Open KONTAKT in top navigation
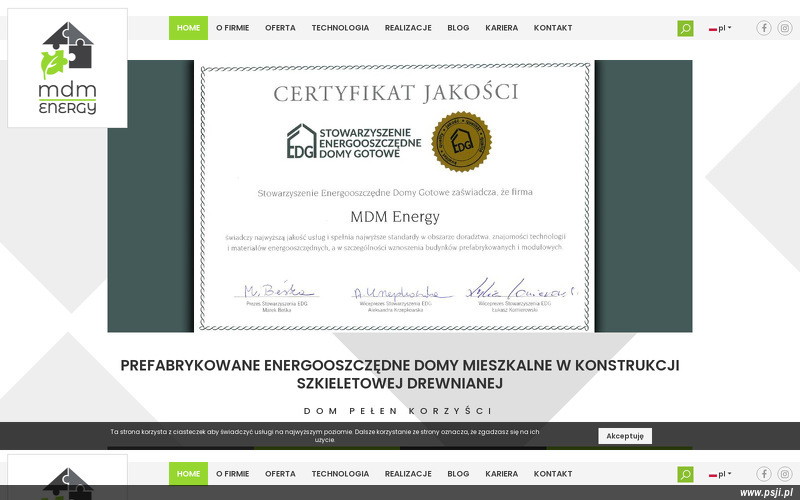The height and width of the screenshot is (500, 800). 553,28
